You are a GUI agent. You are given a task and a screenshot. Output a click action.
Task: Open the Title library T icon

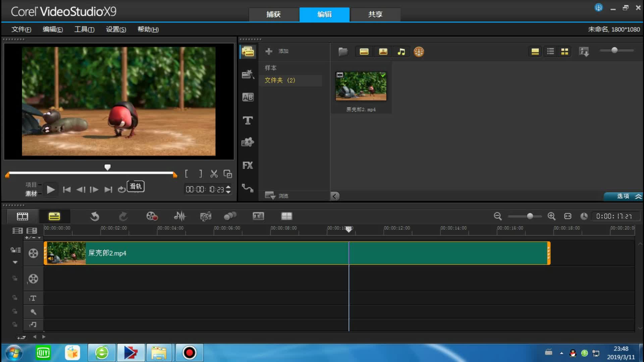(x=248, y=120)
